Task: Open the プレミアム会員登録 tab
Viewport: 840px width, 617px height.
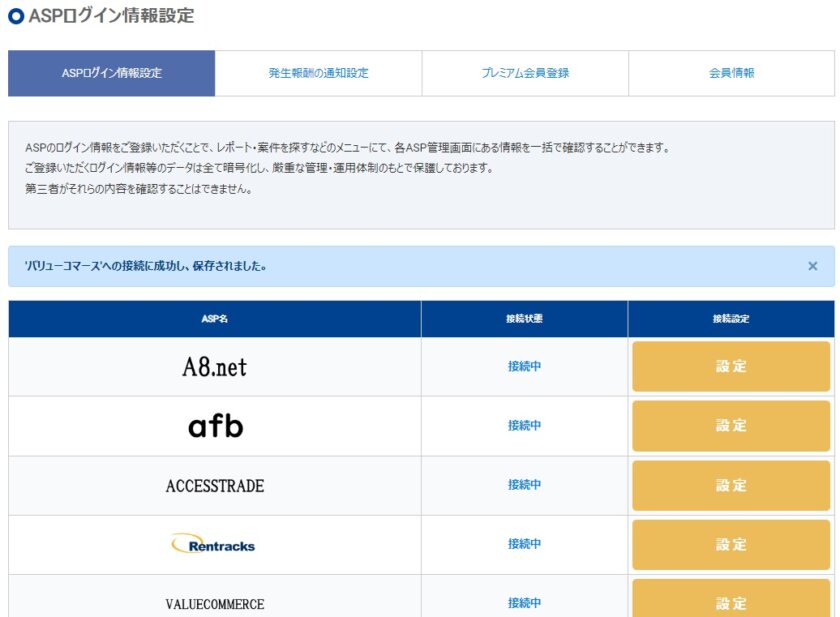Action: click(x=525, y=73)
